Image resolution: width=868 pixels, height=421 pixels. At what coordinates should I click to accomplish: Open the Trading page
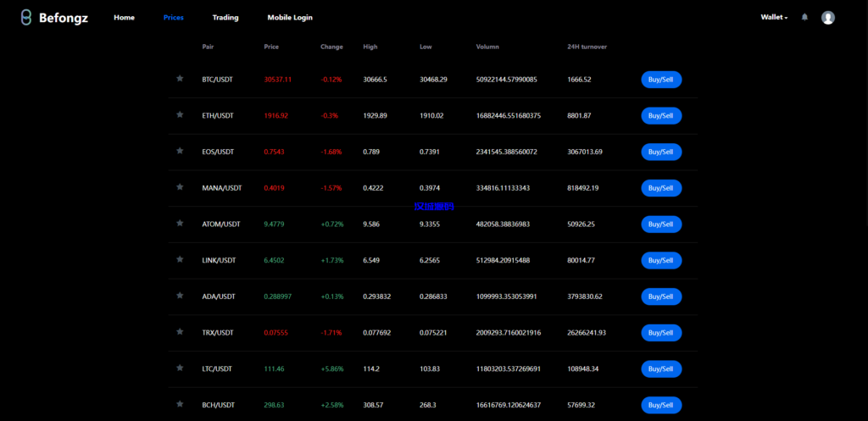pos(225,17)
